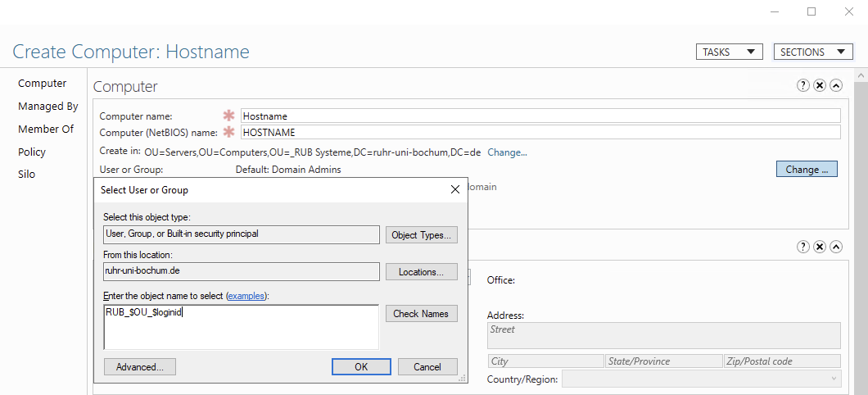Click the 'Create Computer: Hostname' title
The image size is (868, 395).
[x=131, y=52]
